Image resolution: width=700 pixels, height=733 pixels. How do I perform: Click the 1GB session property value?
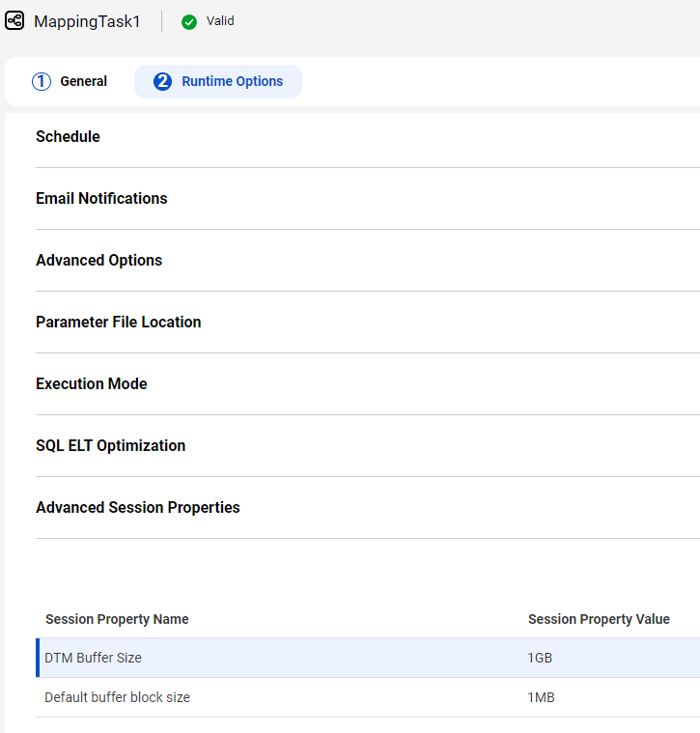click(x=540, y=658)
